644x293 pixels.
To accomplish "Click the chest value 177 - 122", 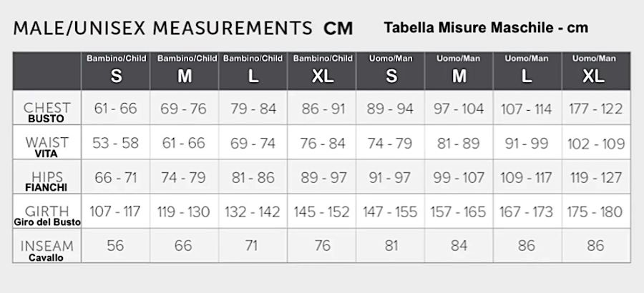I will tap(595, 109).
